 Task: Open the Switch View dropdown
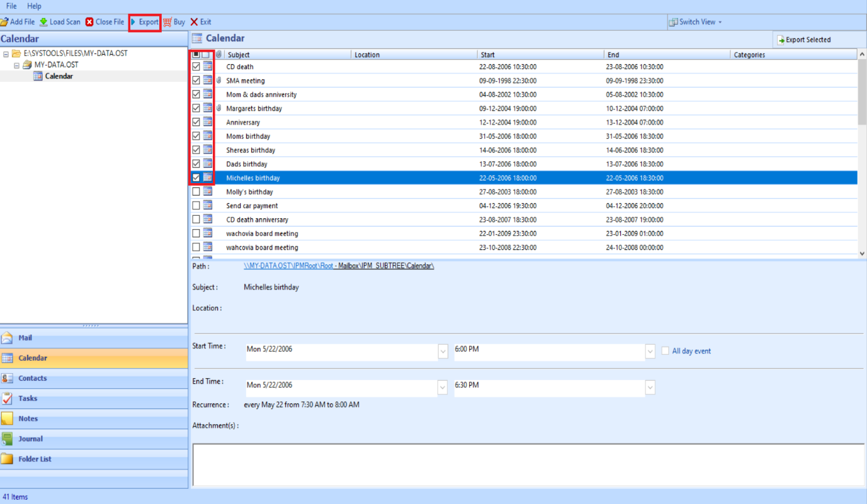(695, 22)
